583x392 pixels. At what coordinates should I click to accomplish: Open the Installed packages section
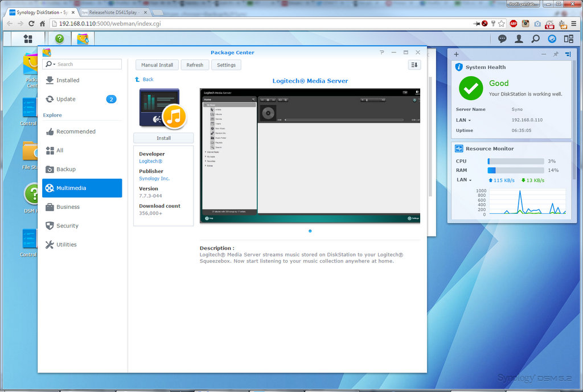tap(82, 80)
